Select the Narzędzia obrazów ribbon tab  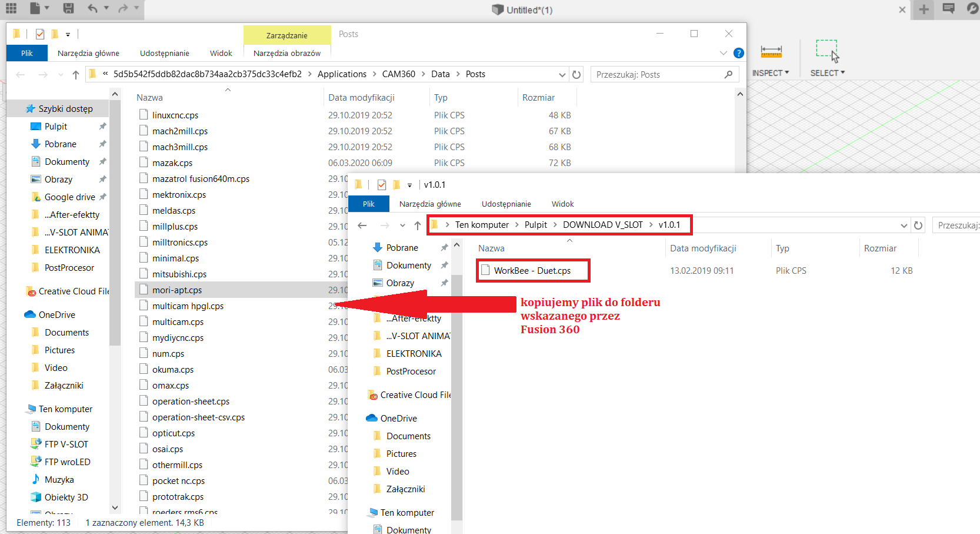point(287,53)
